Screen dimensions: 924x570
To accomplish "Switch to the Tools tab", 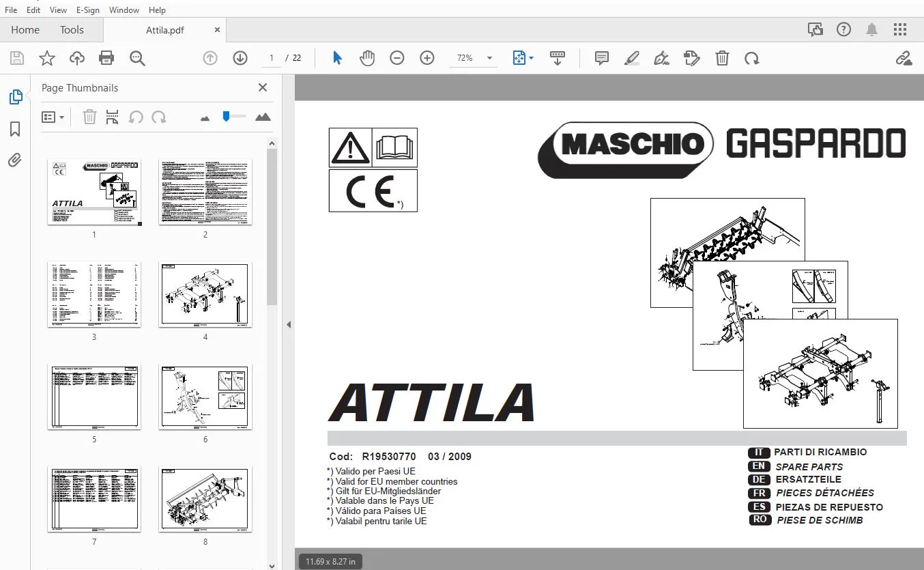I will pos(72,30).
